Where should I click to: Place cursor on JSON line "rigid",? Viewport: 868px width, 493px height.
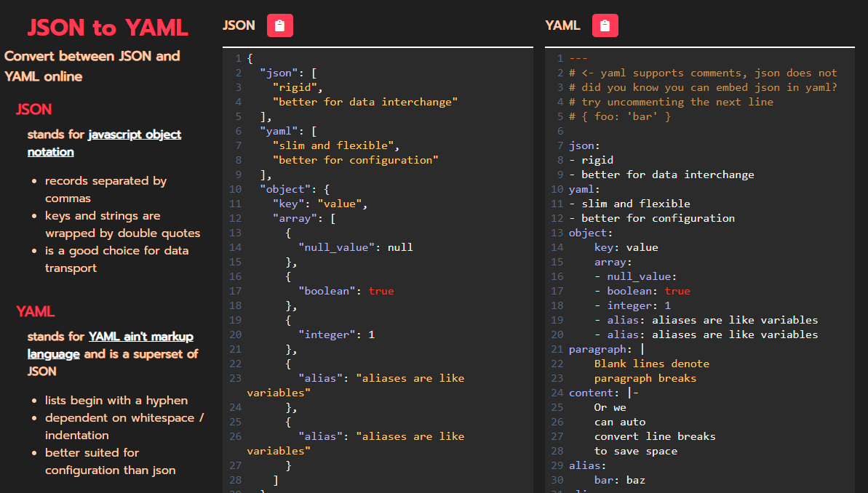(x=298, y=87)
